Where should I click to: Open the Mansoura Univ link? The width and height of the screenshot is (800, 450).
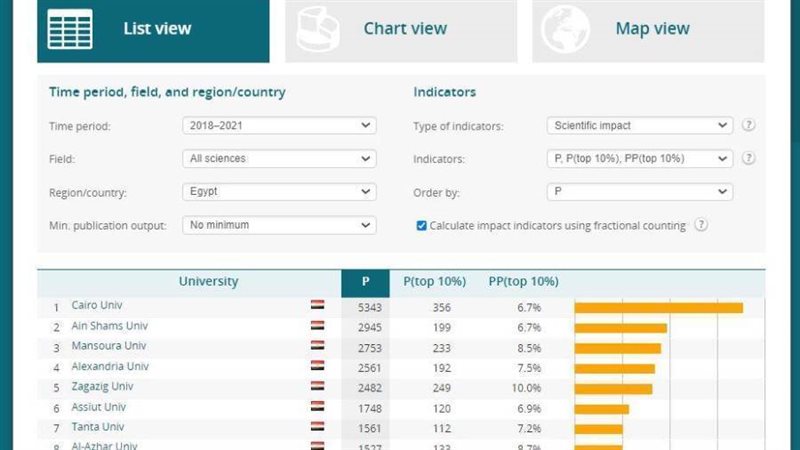click(104, 347)
